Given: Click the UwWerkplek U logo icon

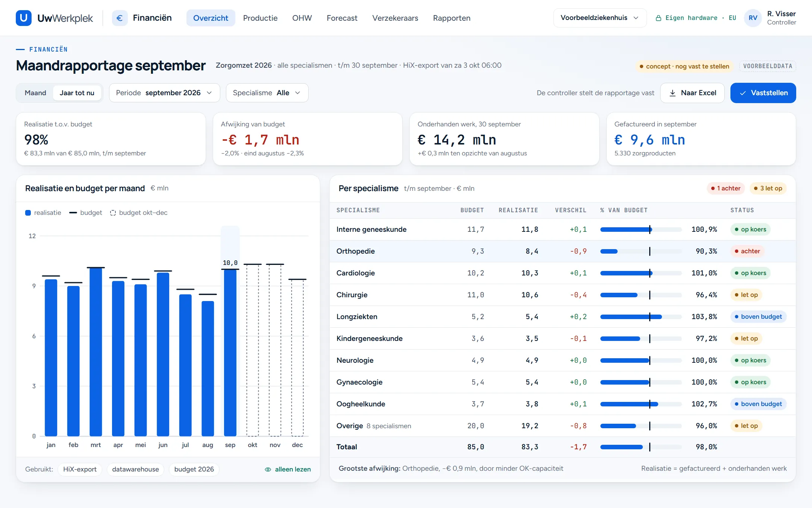Looking at the screenshot, I should pyautogui.click(x=24, y=18).
